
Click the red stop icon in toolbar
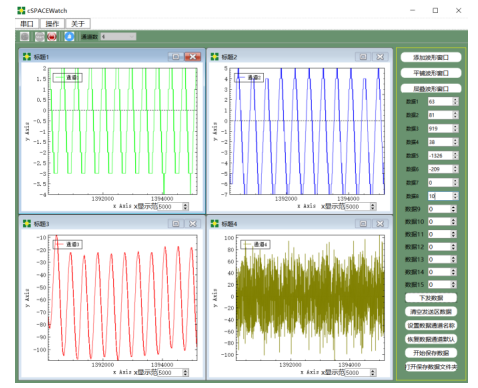coord(52,36)
